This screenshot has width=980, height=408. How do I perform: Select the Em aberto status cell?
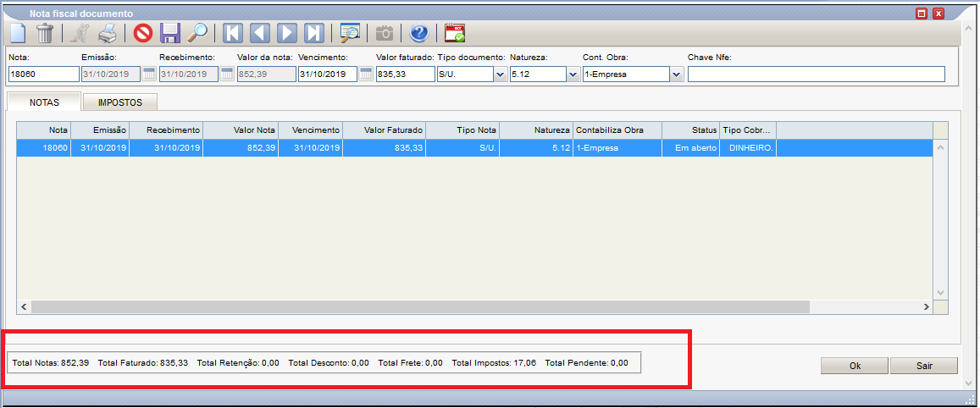pos(690,148)
